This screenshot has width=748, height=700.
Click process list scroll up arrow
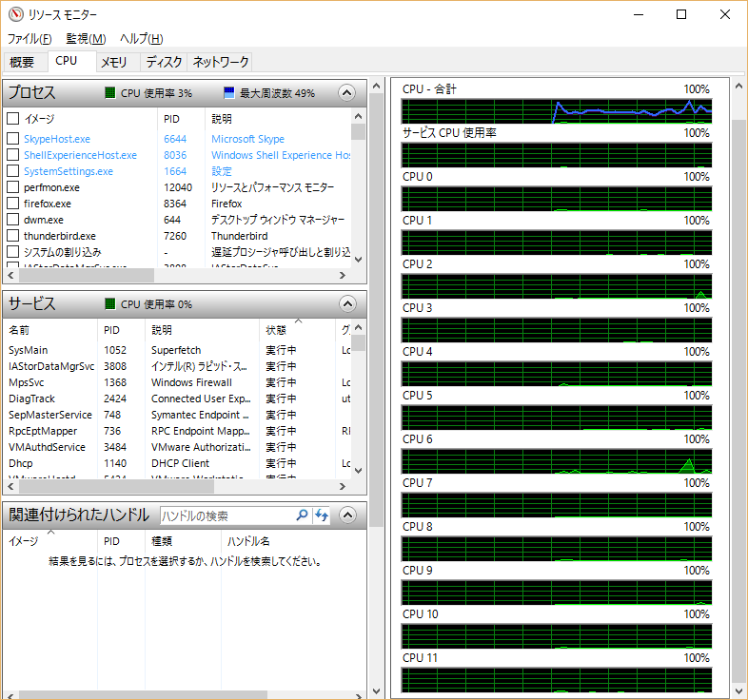[359, 116]
